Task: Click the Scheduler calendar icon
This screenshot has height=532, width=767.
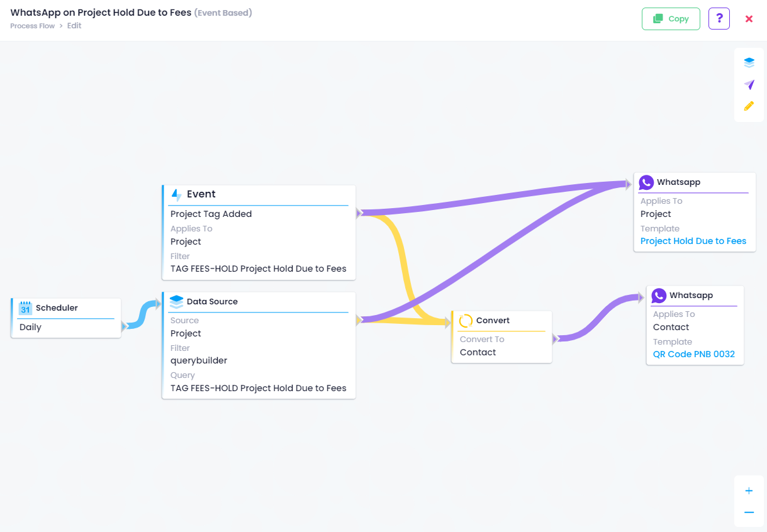Action: pos(25,308)
